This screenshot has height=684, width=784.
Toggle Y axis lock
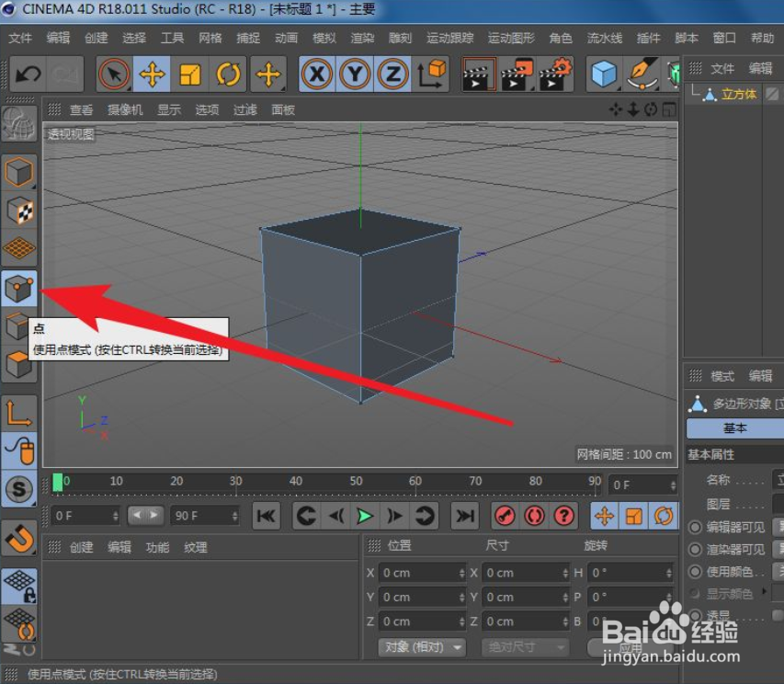[x=355, y=74]
